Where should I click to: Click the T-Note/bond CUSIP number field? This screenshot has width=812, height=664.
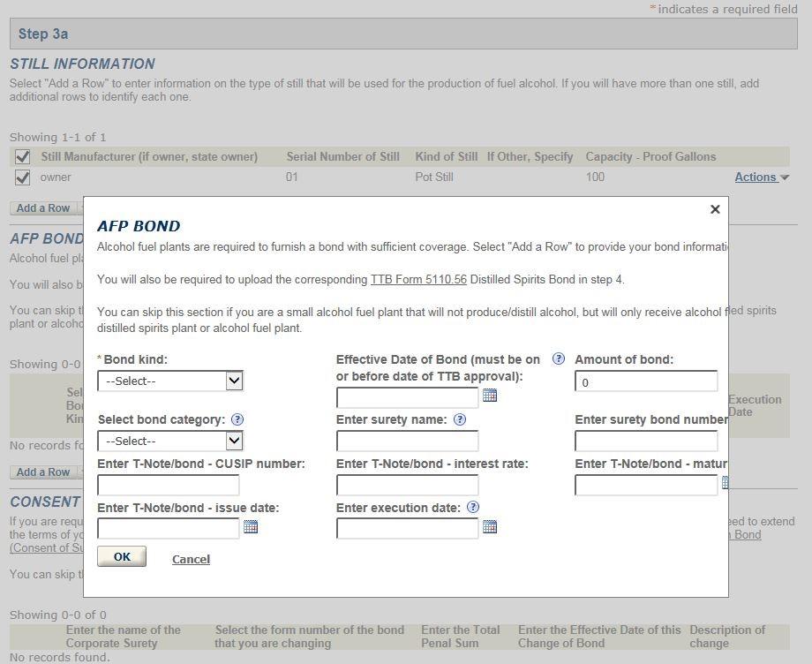(x=169, y=485)
